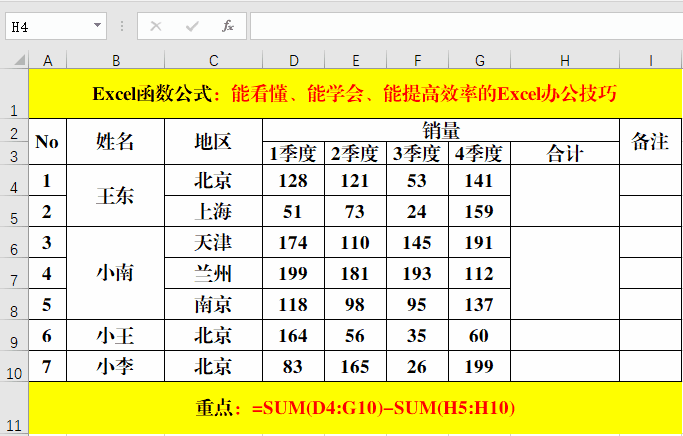683x436 pixels.
Task: Click the Enter checkmark icon in formula bar
Action: click(192, 27)
